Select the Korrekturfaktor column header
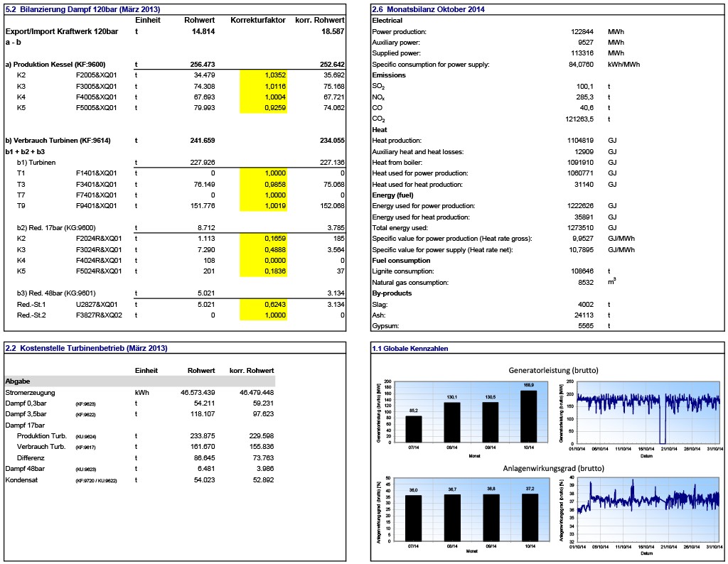 point(257,20)
